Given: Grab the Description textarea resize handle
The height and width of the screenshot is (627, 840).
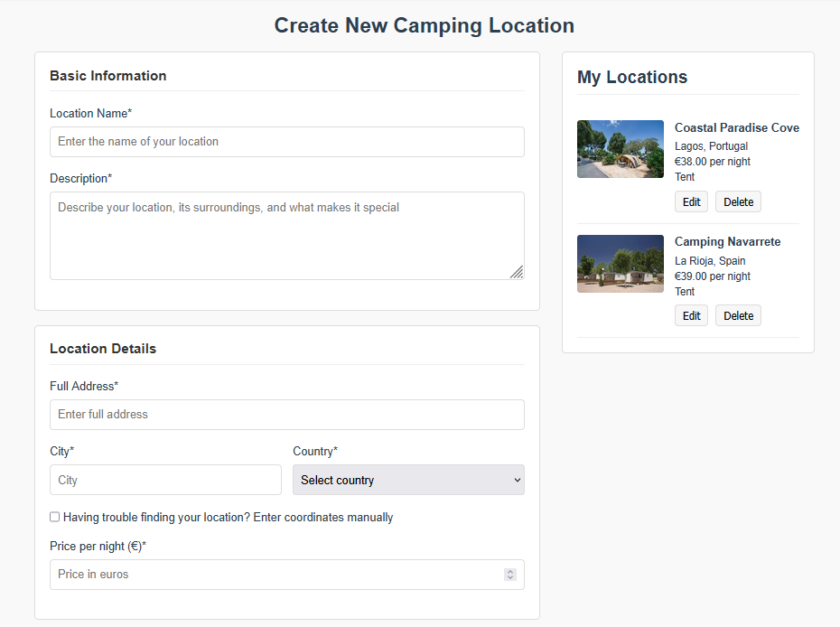Looking at the screenshot, I should click(x=517, y=272).
